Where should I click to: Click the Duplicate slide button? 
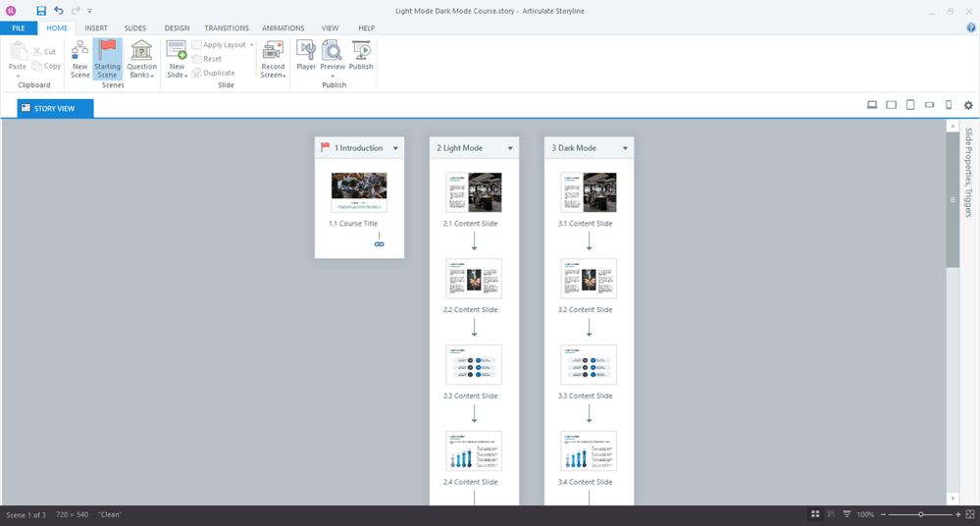tap(214, 73)
